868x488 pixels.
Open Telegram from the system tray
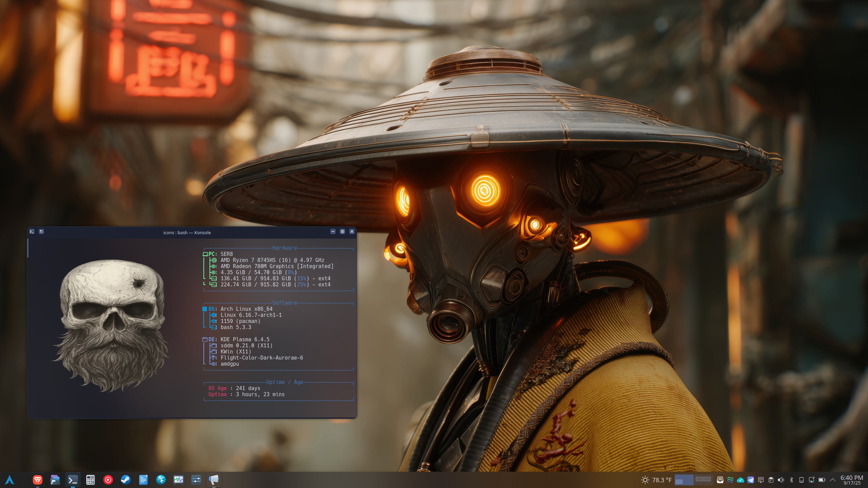click(751, 480)
